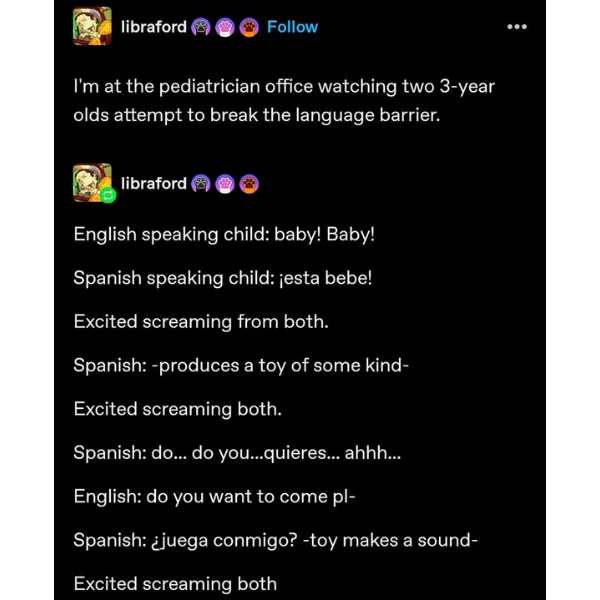The width and height of the screenshot is (600, 600).
Task: Click the 'Spanish speaking child: ¡esta bebe!' line
Action: coord(223,278)
